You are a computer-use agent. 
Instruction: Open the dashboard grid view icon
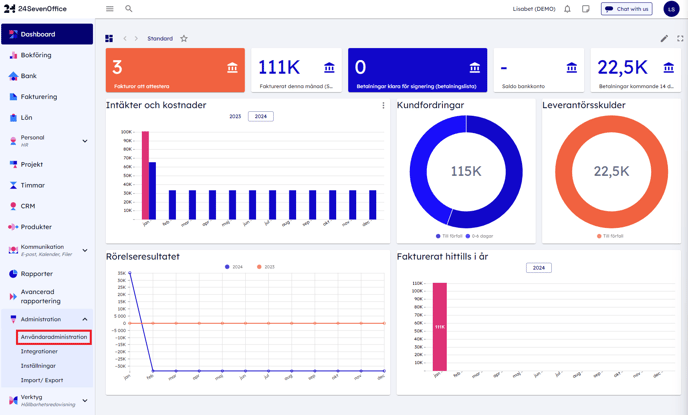point(109,39)
